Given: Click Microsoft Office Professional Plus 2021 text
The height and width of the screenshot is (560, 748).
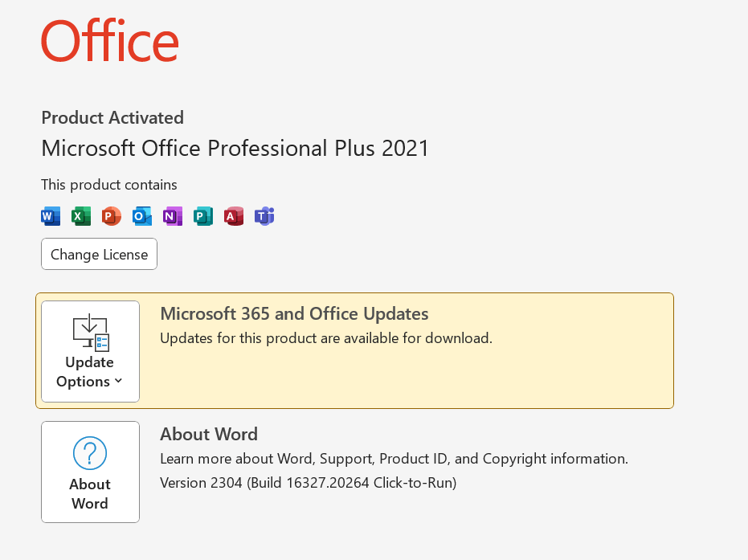Looking at the screenshot, I should tap(235, 148).
